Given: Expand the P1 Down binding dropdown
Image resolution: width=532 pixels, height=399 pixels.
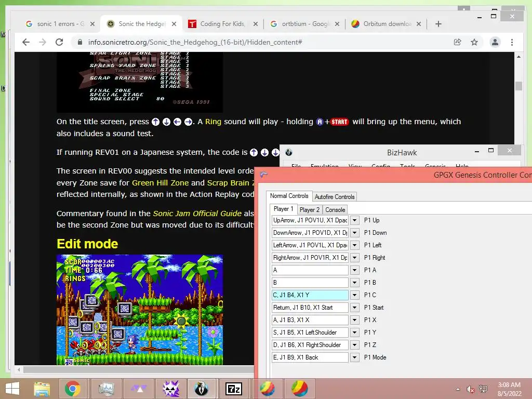Looking at the screenshot, I should tap(354, 233).
